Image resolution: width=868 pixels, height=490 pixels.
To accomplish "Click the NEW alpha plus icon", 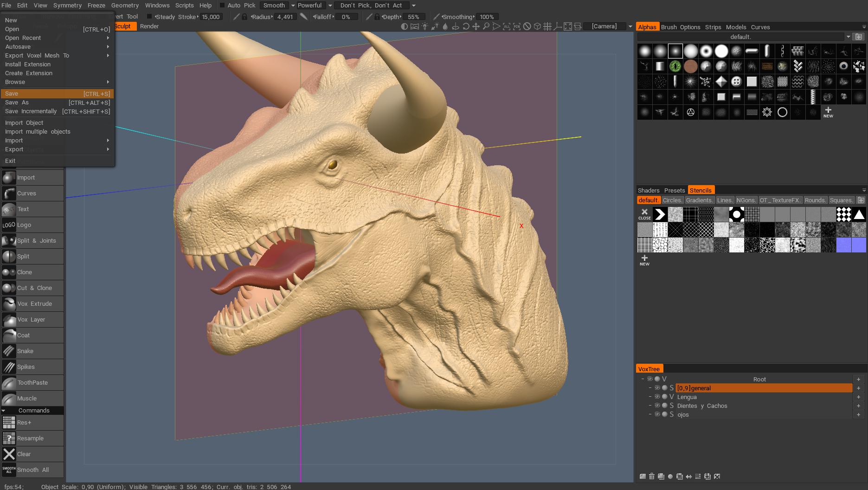I will (828, 112).
